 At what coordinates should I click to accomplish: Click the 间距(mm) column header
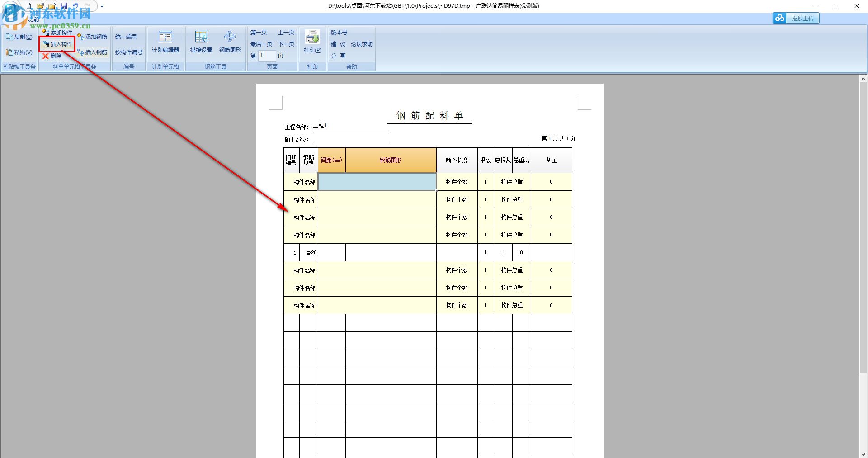[332, 160]
